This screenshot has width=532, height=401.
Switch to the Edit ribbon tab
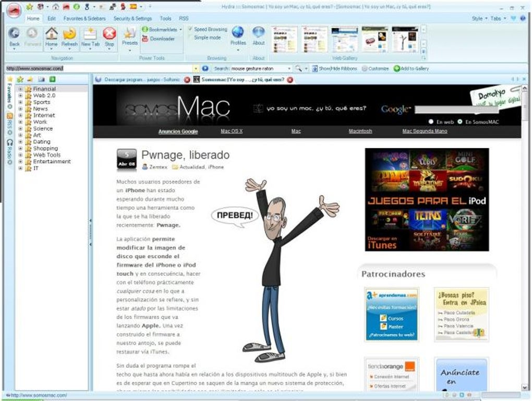click(51, 18)
